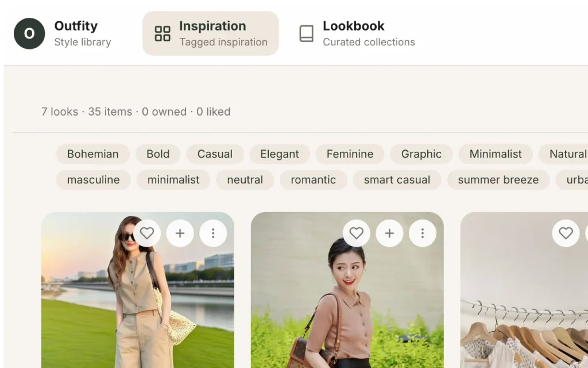588x368 pixels.
Task: Click the Outfity round logo avatar
Action: click(x=29, y=33)
